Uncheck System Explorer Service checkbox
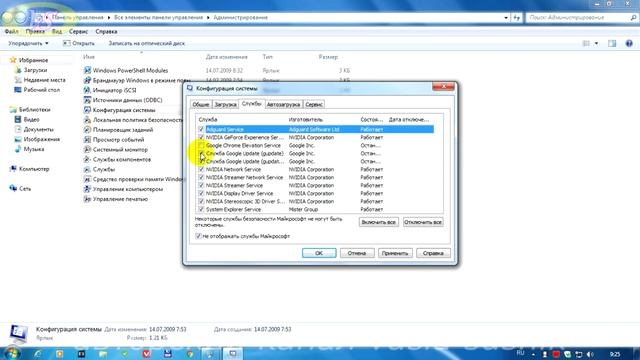Image resolution: width=640 pixels, height=360 pixels. (x=201, y=209)
